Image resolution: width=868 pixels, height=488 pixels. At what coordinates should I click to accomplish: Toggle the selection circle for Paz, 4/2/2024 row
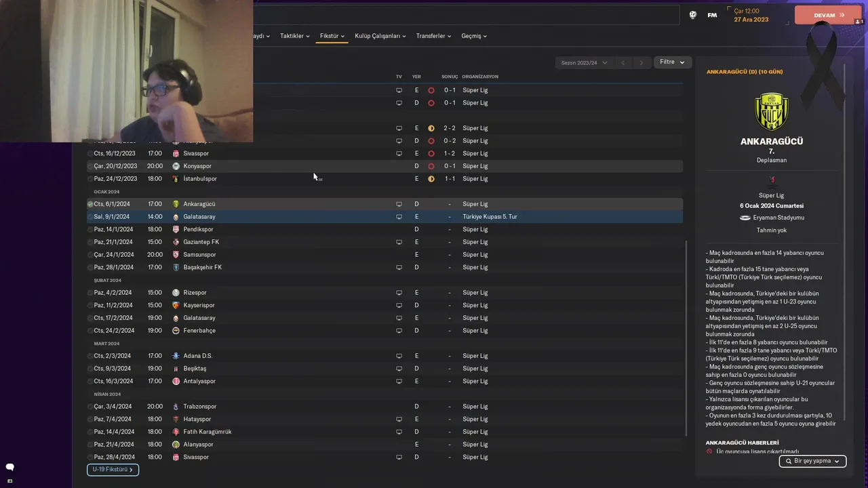tap(90, 293)
